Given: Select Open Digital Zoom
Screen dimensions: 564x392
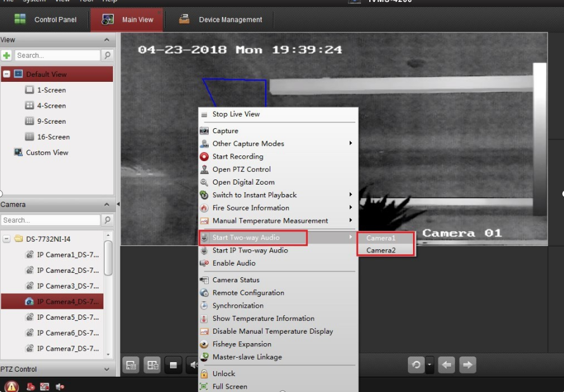Looking at the screenshot, I should (278, 182).
